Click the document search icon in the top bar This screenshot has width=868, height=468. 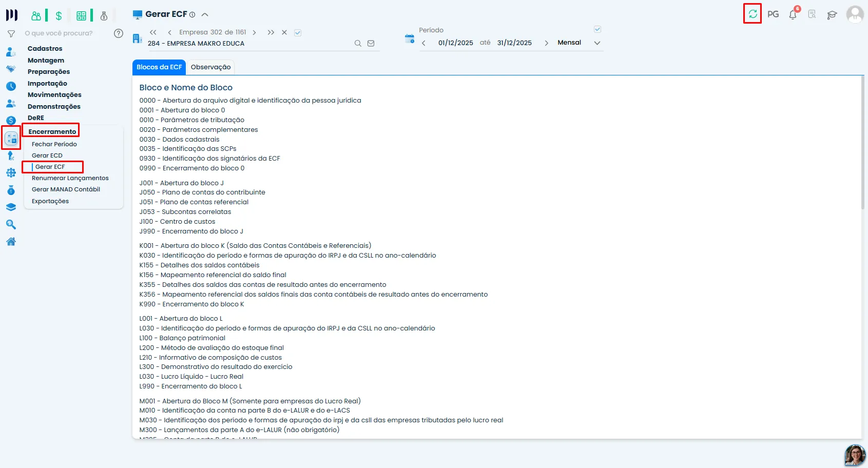point(812,14)
